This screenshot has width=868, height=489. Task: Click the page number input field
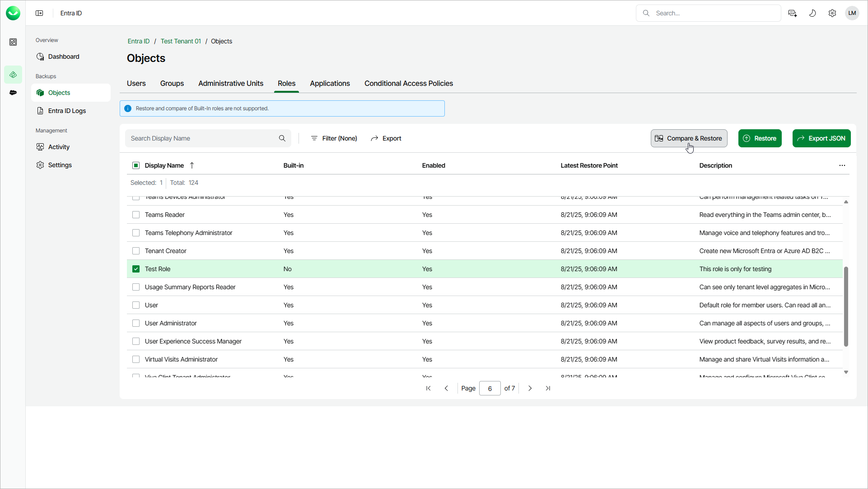(x=490, y=388)
